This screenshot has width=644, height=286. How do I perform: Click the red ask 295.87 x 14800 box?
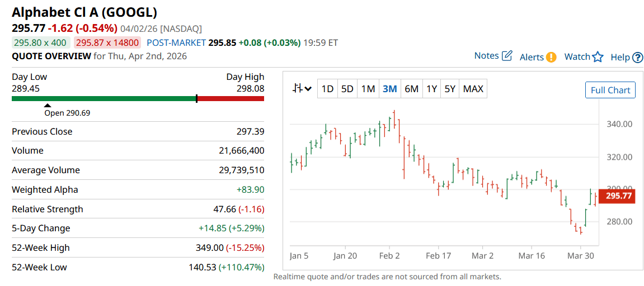coord(107,42)
